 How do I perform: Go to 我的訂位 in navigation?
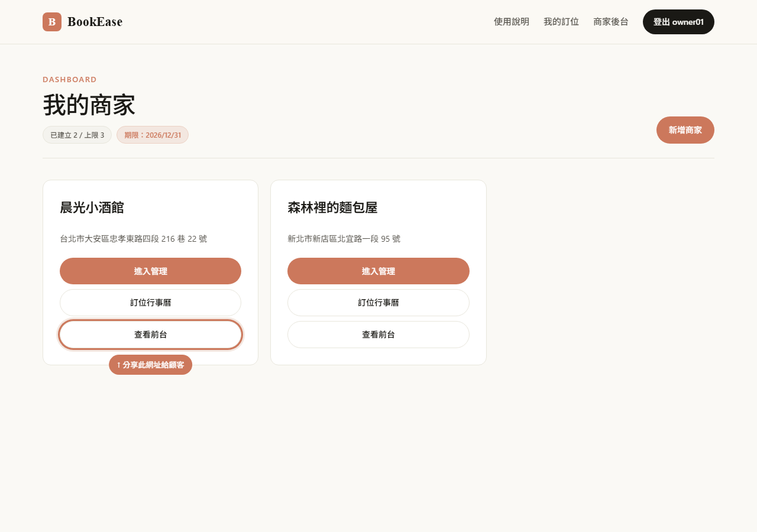(561, 22)
